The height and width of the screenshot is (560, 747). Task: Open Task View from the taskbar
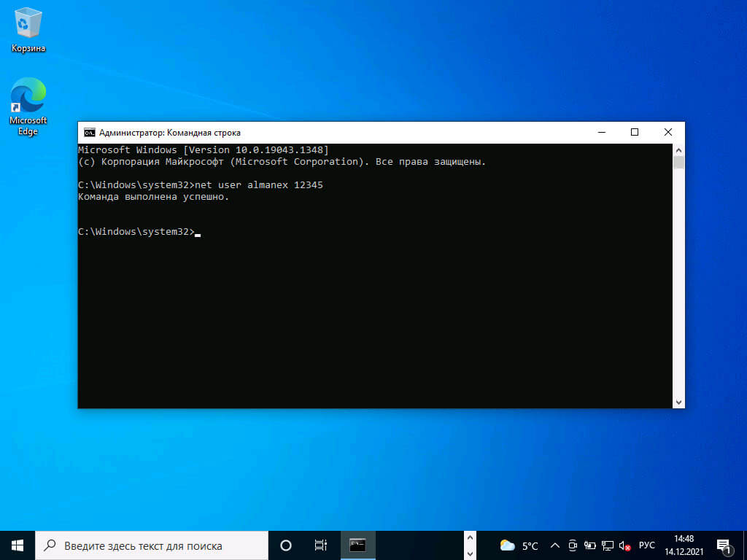tap(321, 545)
